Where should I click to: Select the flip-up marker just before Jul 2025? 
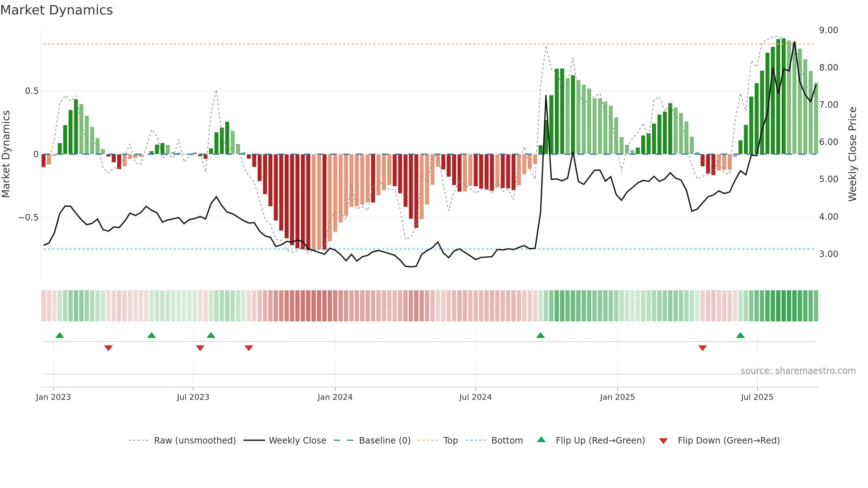pyautogui.click(x=740, y=335)
